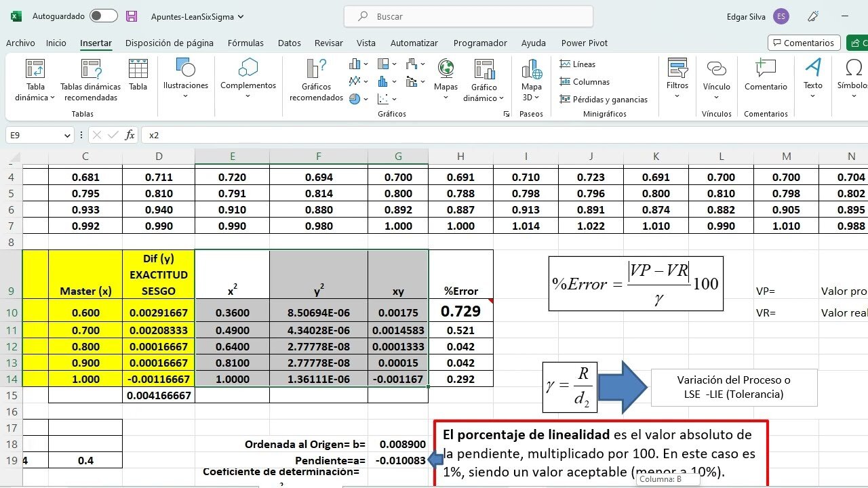The height and width of the screenshot is (488, 868).
Task: Click the save icon in title bar
Action: click(132, 16)
